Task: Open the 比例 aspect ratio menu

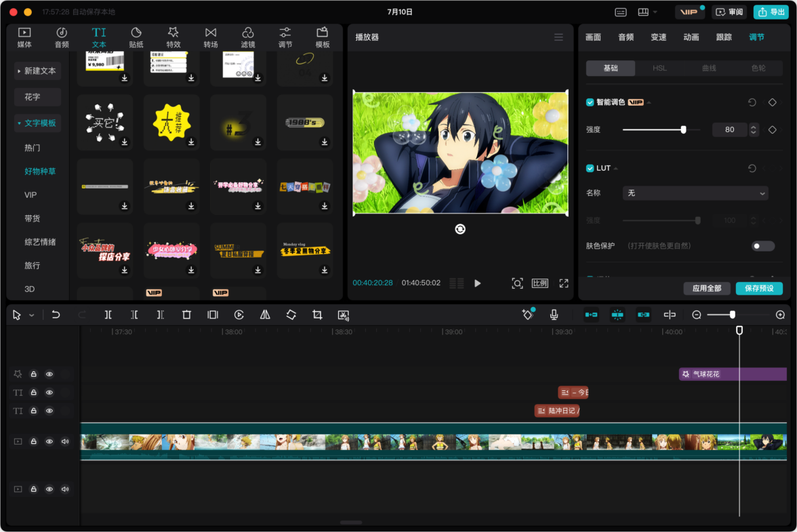Action: (539, 283)
